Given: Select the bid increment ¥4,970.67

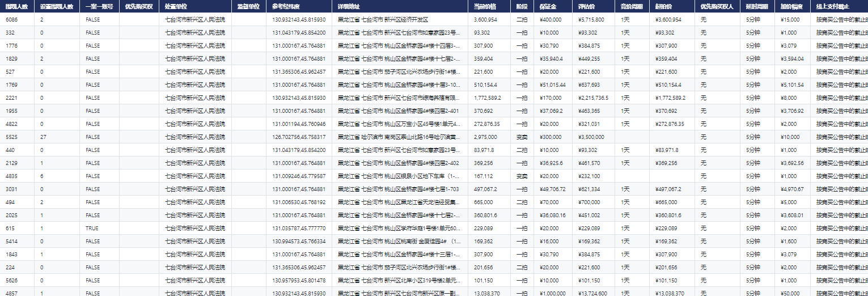Looking at the screenshot, I should (x=793, y=189).
